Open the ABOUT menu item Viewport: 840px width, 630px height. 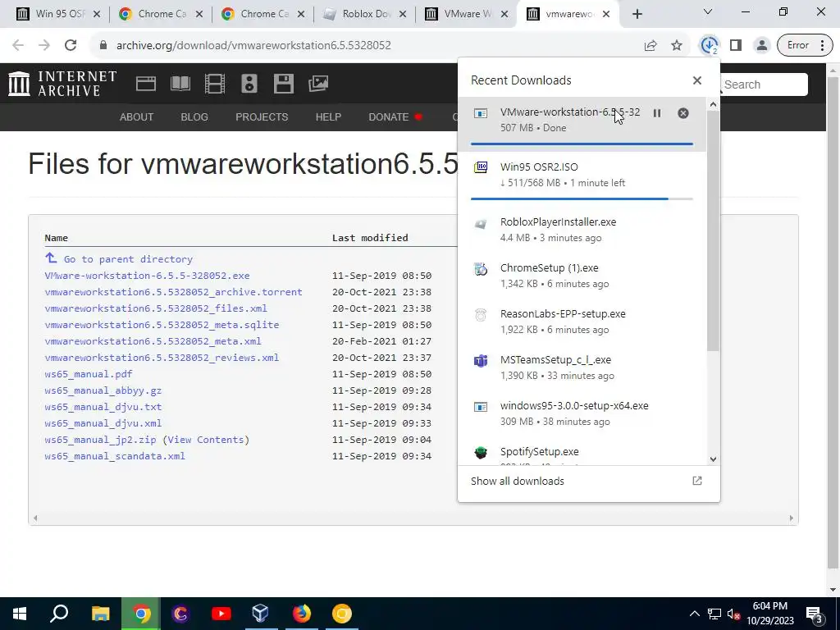(x=137, y=116)
